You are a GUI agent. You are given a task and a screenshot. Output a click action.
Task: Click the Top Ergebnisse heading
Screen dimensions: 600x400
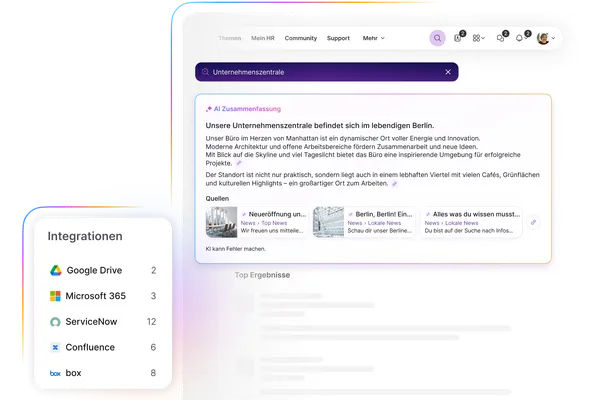[262, 275]
